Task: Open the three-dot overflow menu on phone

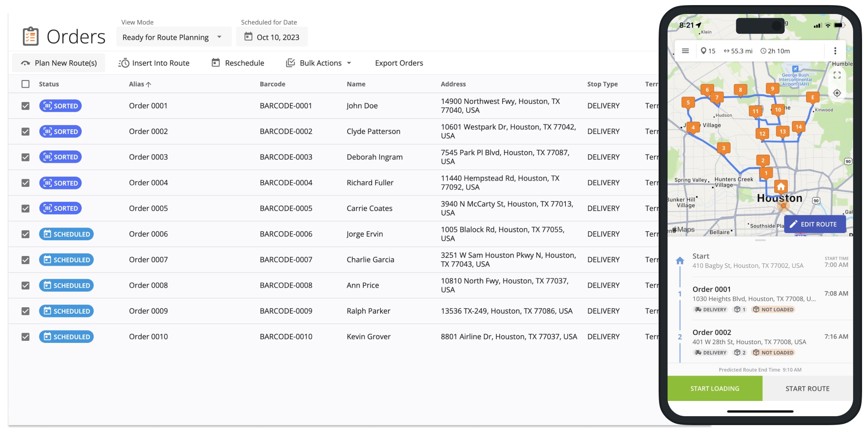Action: coord(835,51)
